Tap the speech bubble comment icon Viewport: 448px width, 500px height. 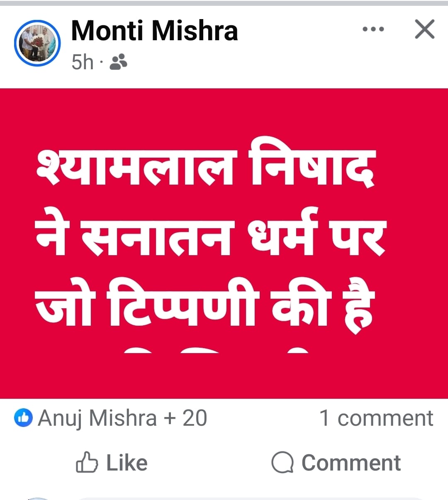tap(282, 462)
